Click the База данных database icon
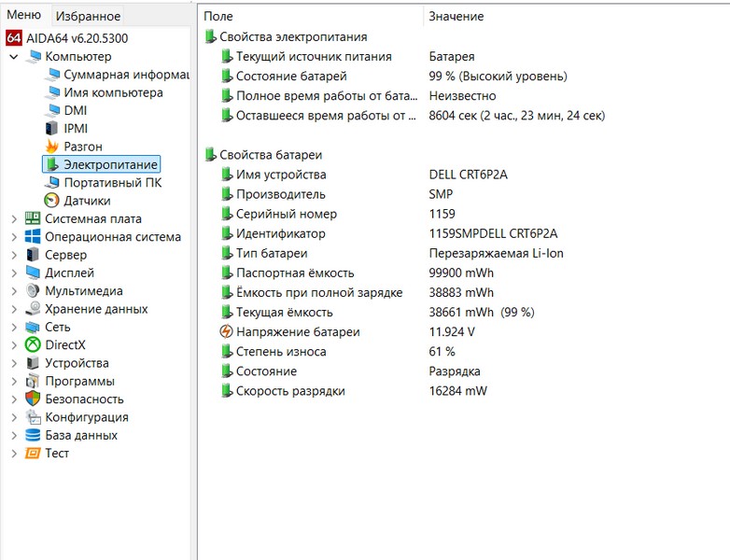Screen dimensions: 730x560 [x=34, y=436]
